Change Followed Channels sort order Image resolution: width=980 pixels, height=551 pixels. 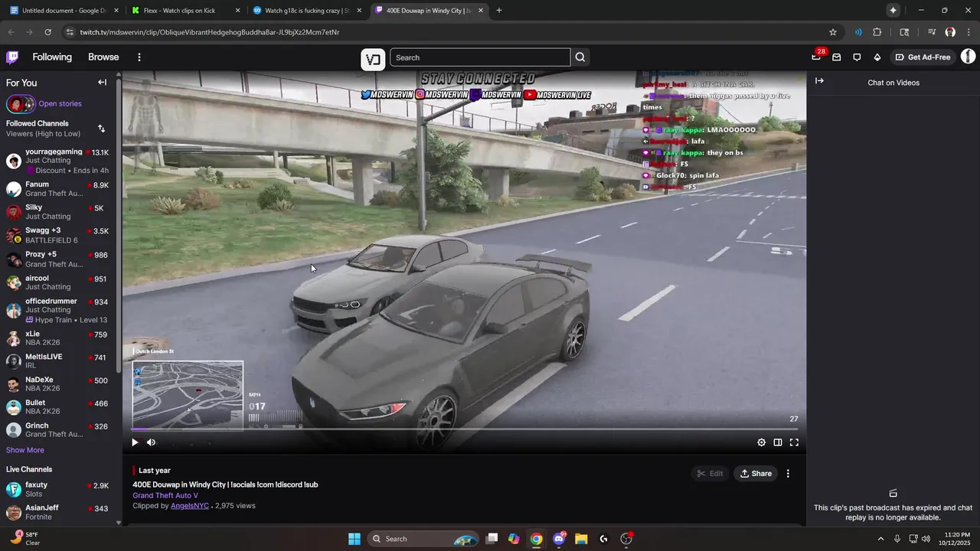102,129
